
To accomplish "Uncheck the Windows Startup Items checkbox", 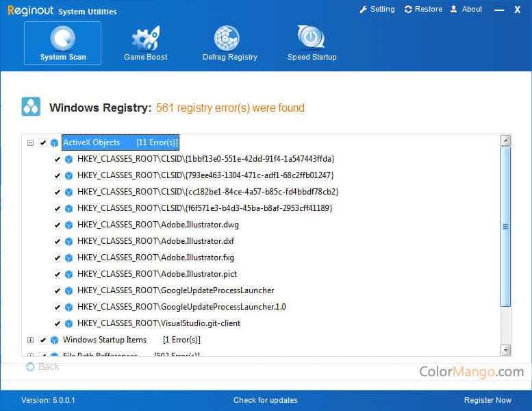I will click(42, 340).
